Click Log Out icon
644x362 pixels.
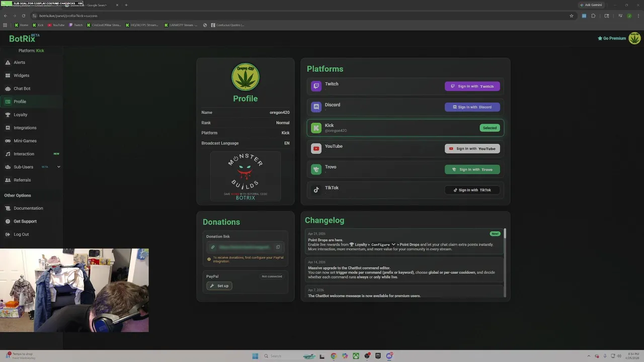8,234
